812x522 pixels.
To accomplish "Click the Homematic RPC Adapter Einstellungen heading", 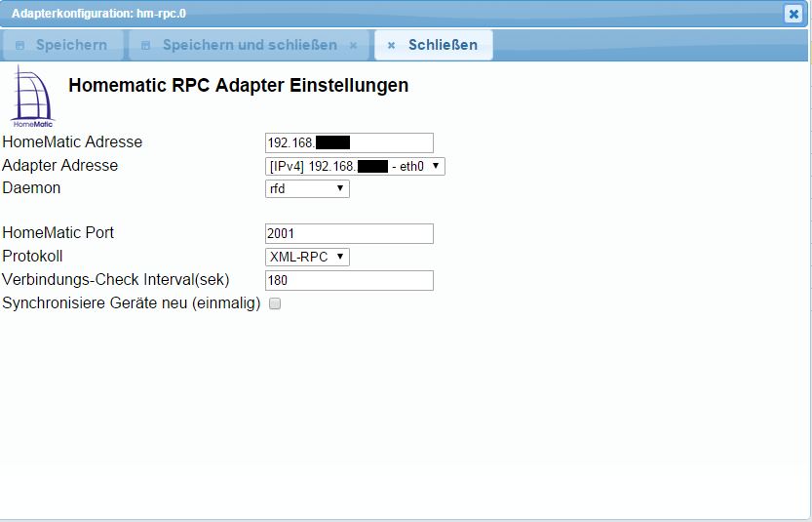I will pos(238,85).
